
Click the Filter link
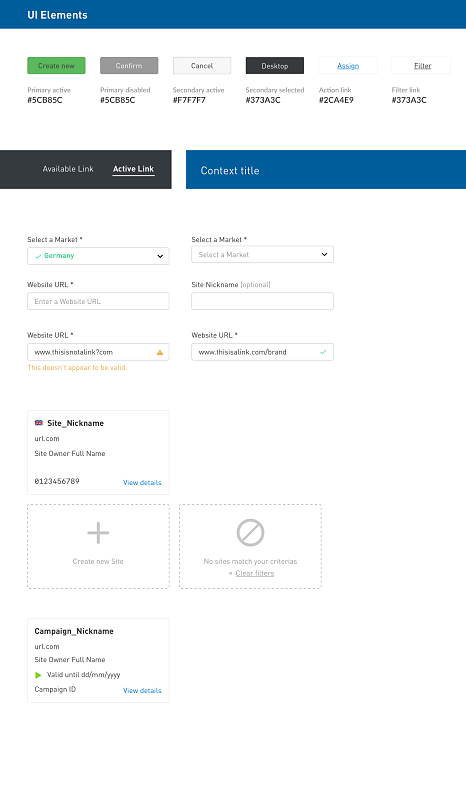click(x=423, y=66)
